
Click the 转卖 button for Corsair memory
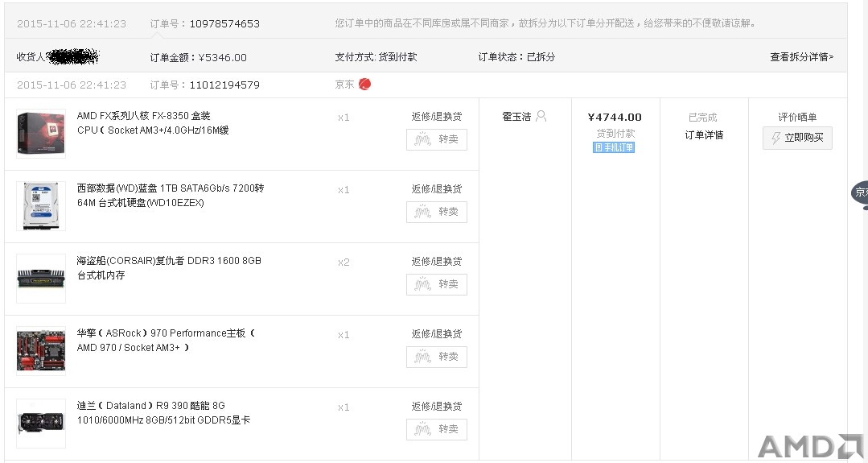point(437,285)
